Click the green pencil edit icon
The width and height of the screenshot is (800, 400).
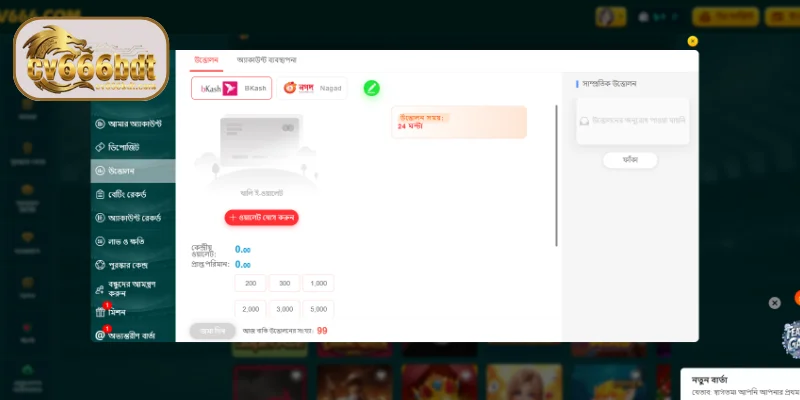click(371, 88)
